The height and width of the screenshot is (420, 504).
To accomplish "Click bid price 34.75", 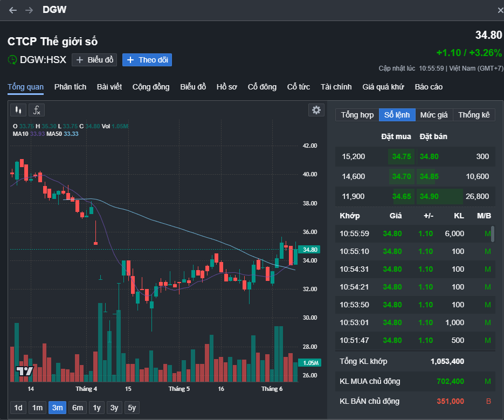I will (x=402, y=156).
